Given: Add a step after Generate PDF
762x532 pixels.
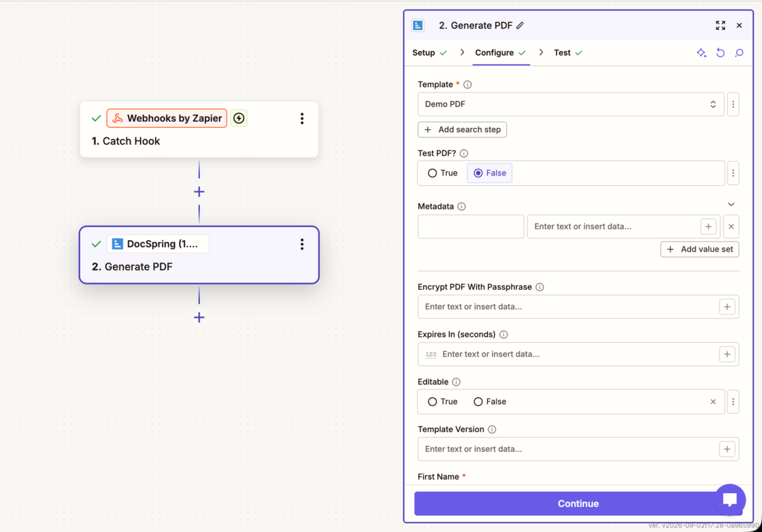Looking at the screenshot, I should (199, 318).
